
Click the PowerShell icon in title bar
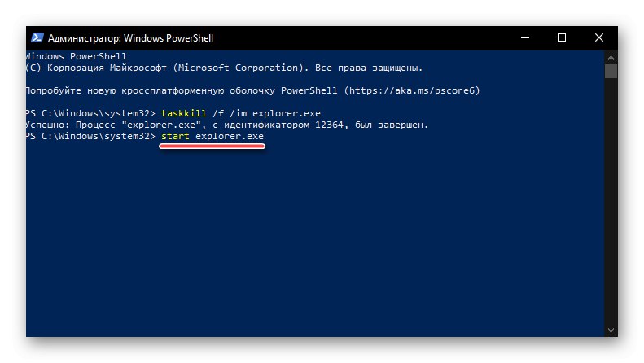[x=37, y=37]
